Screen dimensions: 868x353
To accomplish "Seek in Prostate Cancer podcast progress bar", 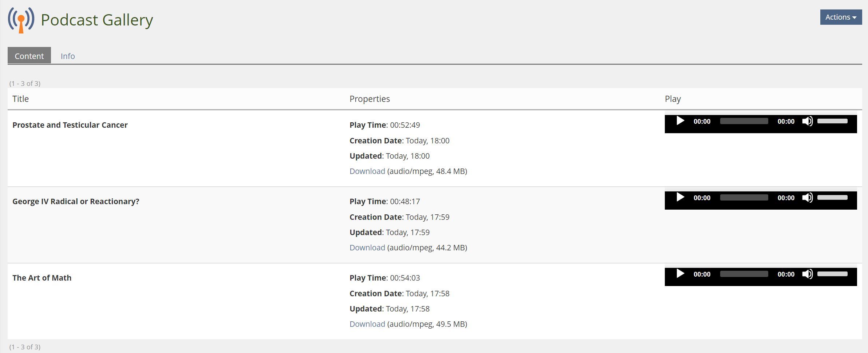I will coord(744,121).
